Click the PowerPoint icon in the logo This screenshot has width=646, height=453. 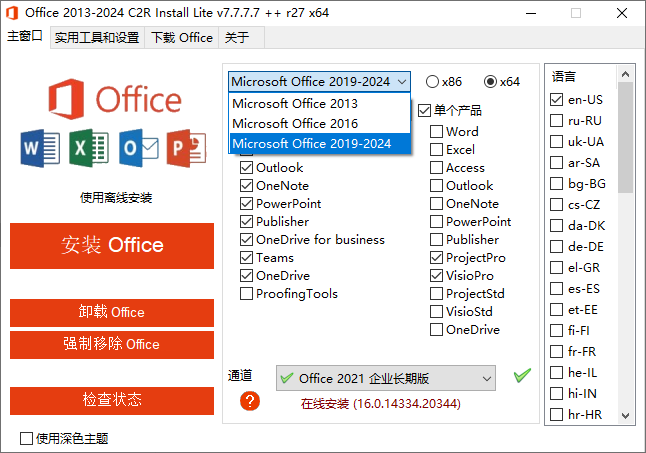tap(186, 149)
